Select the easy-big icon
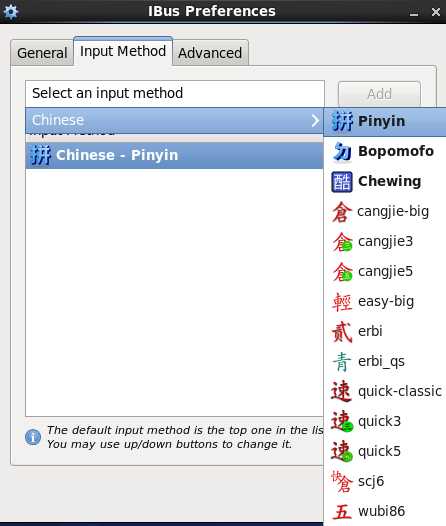Viewport: 446px width, 526px height. click(x=342, y=302)
